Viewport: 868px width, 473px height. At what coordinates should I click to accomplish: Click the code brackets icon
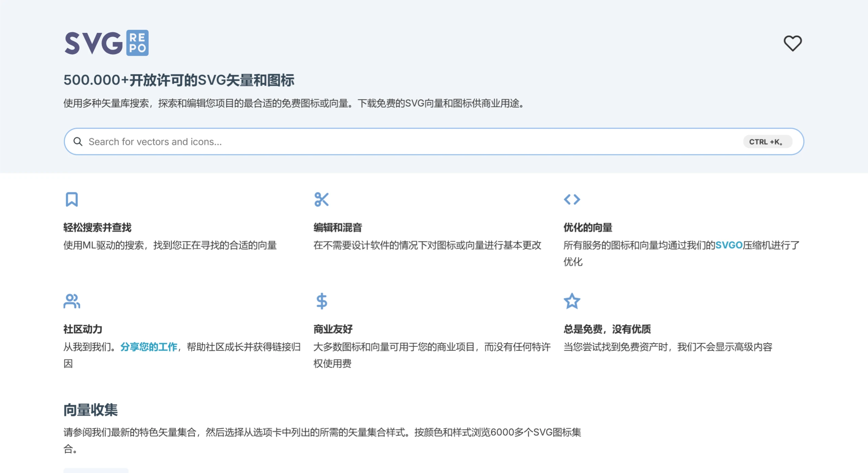point(572,200)
